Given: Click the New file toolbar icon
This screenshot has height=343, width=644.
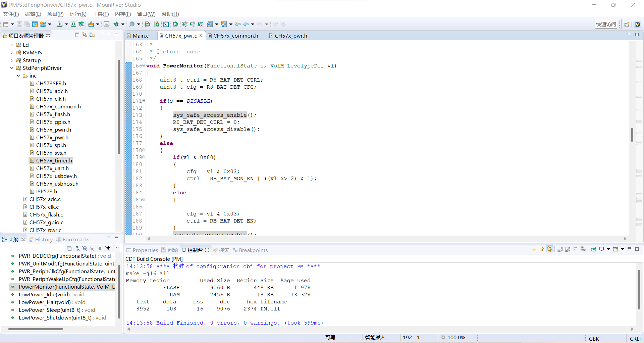Looking at the screenshot, I should (6, 24).
